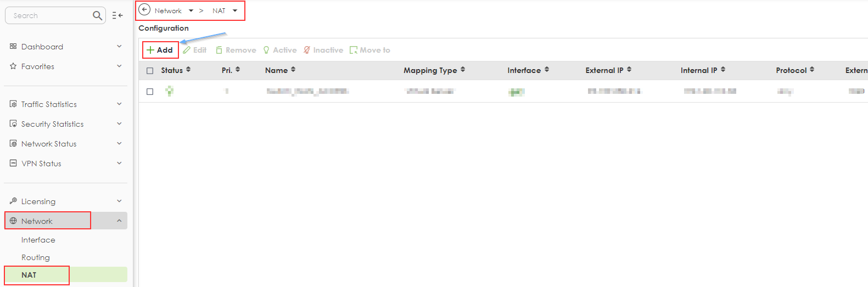Sort the table by External IP column
The height and width of the screenshot is (287, 868).
pos(629,70)
